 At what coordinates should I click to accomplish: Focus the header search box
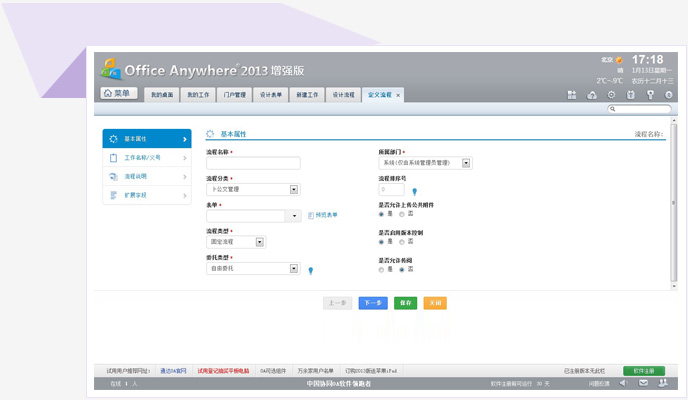coord(639,109)
